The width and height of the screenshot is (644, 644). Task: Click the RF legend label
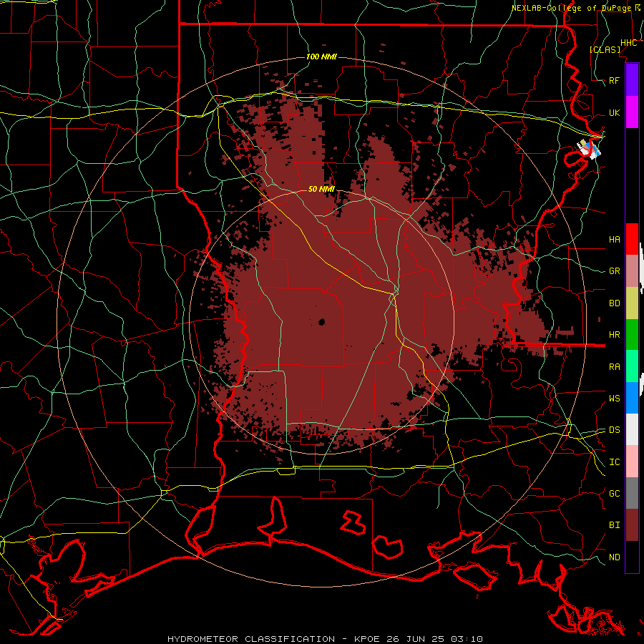coord(615,81)
